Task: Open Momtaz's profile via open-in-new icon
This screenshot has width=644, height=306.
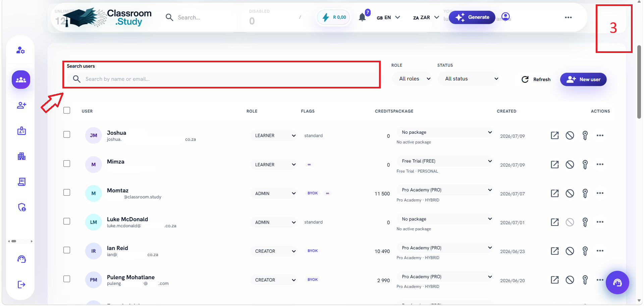Action: 555,193
